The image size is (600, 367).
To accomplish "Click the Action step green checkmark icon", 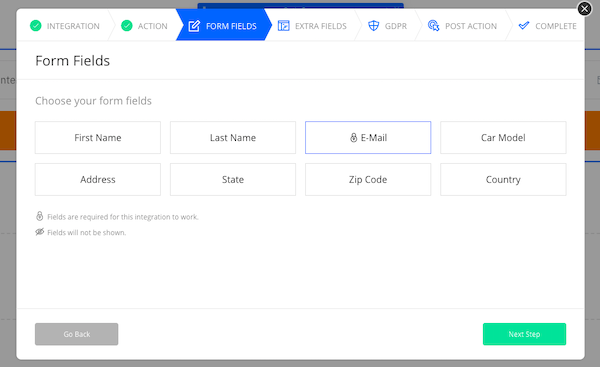I will coord(127,26).
